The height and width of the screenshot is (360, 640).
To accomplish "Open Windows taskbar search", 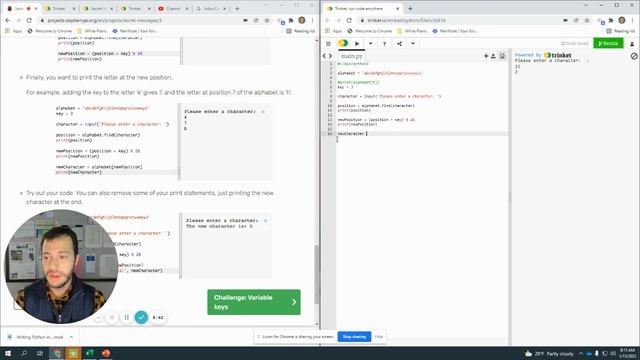I will [x=24, y=353].
